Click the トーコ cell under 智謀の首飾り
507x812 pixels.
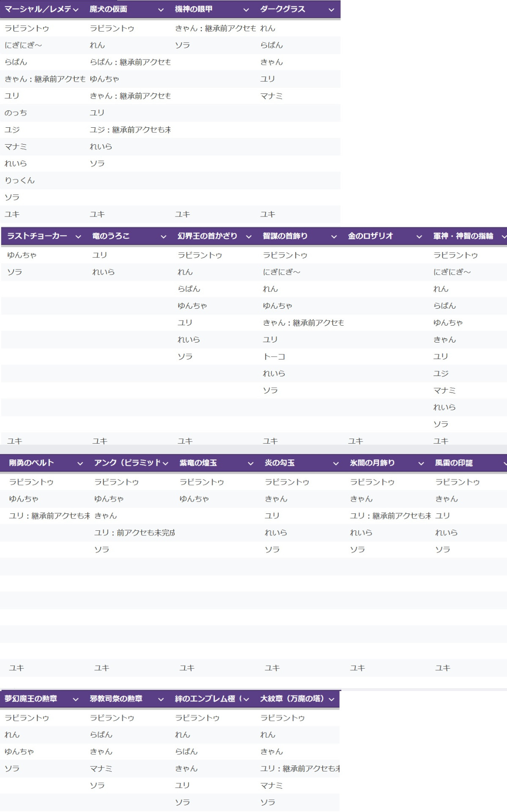tap(274, 357)
